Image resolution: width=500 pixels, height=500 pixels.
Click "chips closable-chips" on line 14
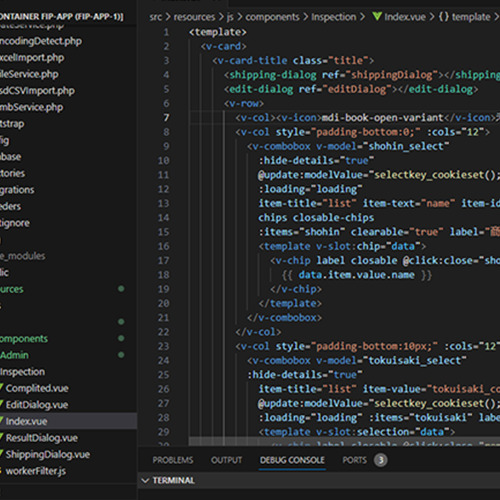click(316, 218)
